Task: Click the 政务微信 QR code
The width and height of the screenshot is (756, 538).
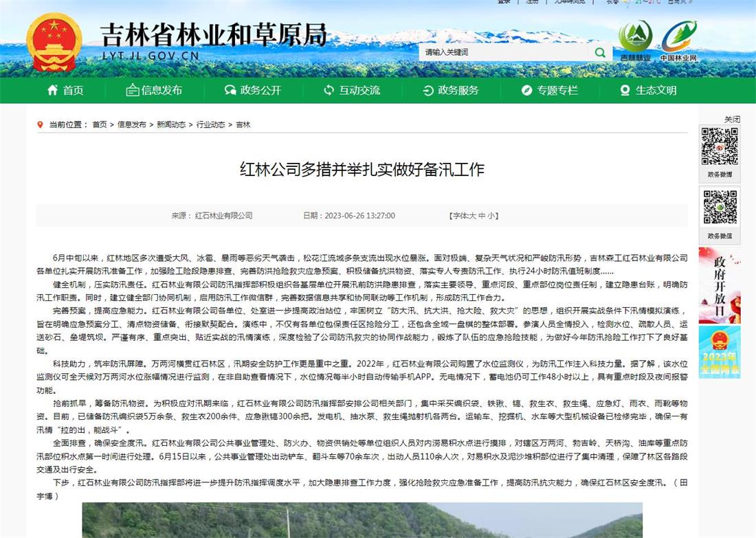Action: coord(720,208)
